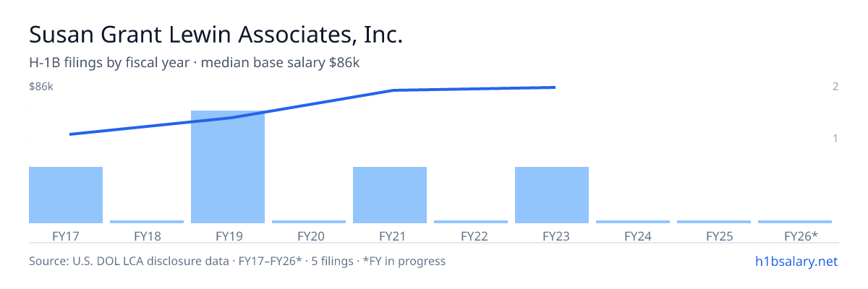Click the FY19 axis label

[228, 236]
